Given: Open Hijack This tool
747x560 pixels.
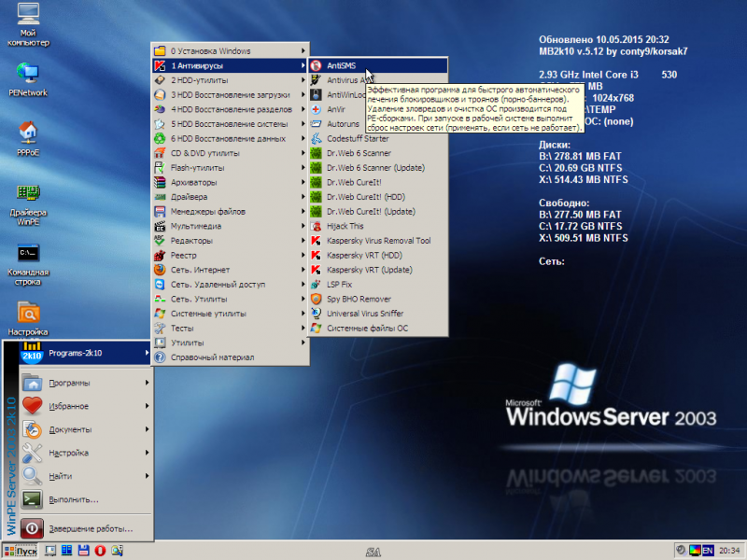Looking at the screenshot, I should pos(378,226).
